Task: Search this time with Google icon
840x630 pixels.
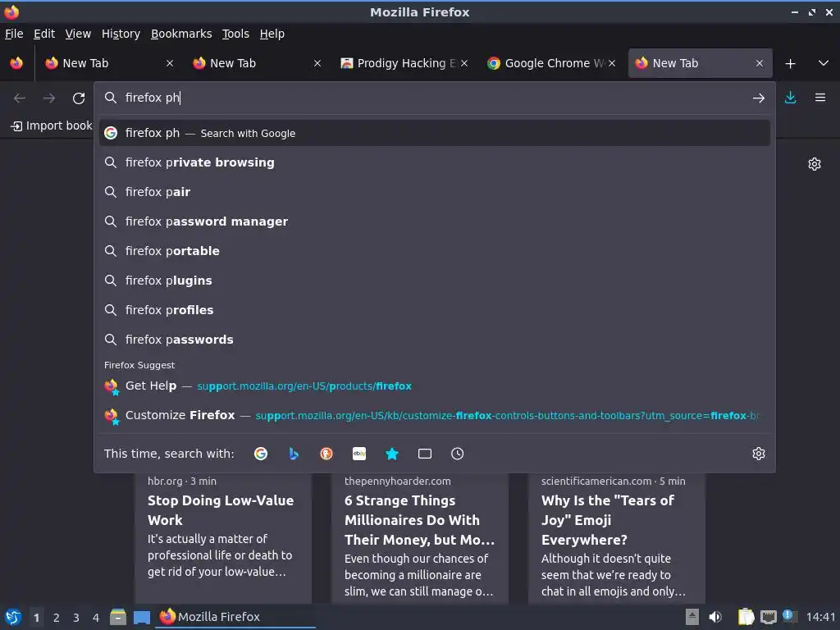Action: click(261, 454)
